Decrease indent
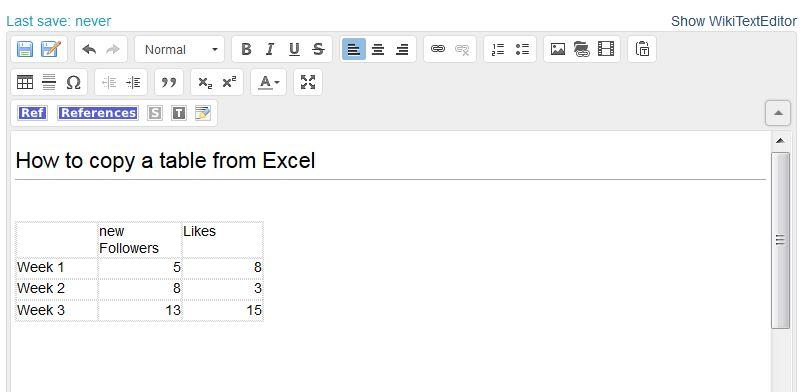 click(x=109, y=82)
